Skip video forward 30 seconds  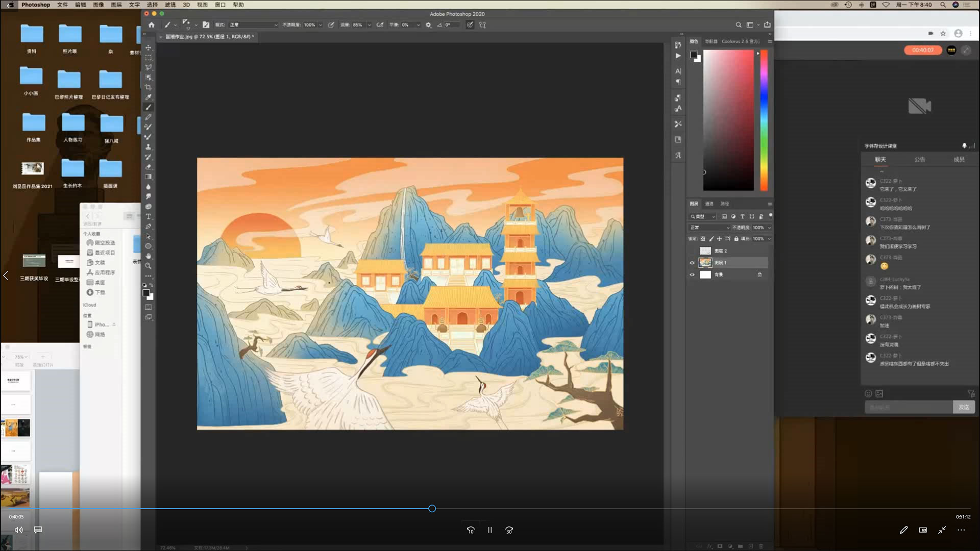[509, 530]
